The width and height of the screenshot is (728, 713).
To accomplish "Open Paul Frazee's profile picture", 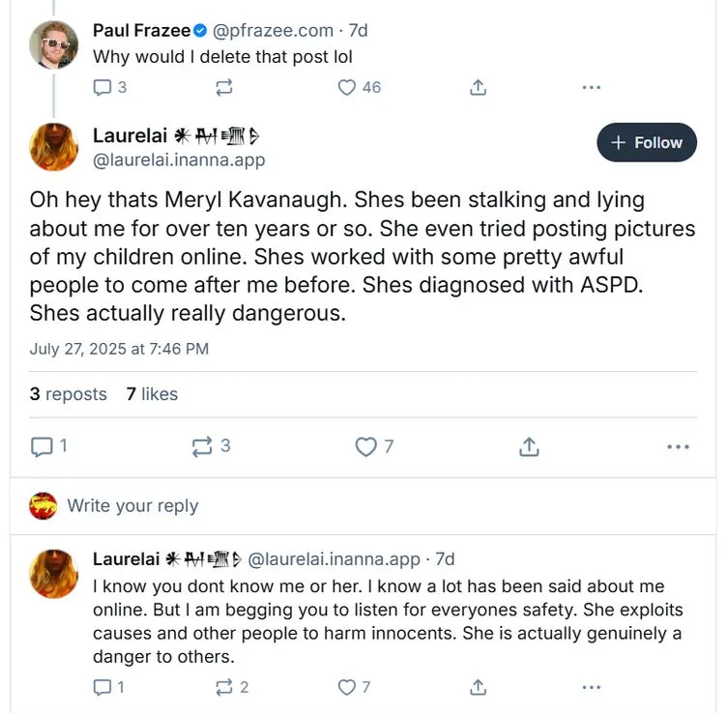I will [x=54, y=44].
